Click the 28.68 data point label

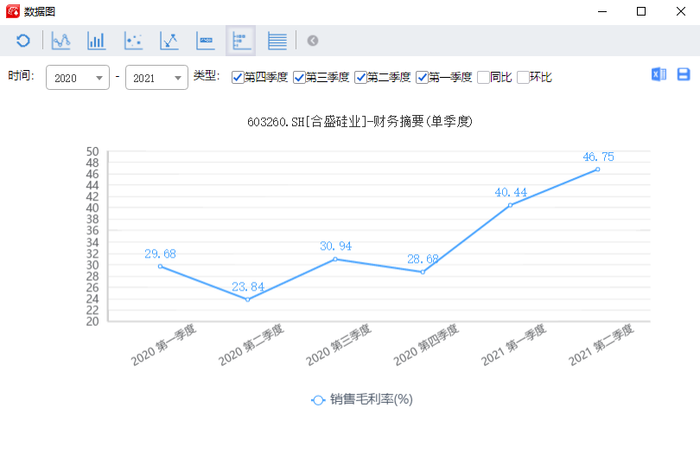(423, 259)
